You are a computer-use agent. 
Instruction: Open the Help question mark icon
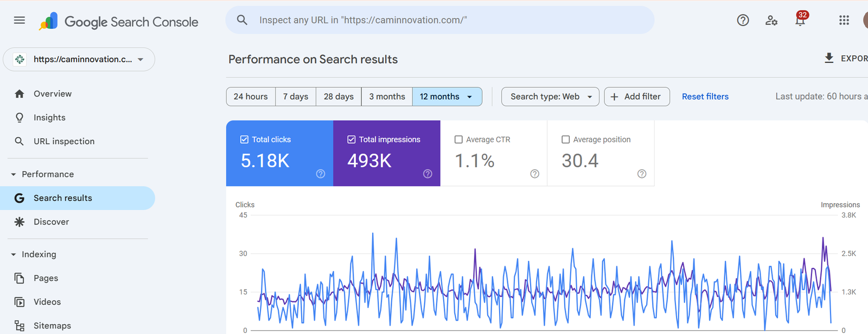(743, 21)
